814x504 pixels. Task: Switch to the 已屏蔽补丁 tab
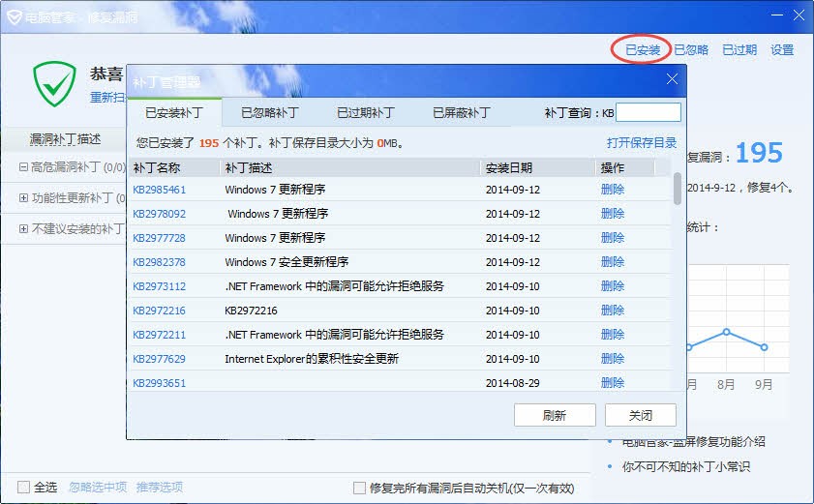click(x=462, y=112)
